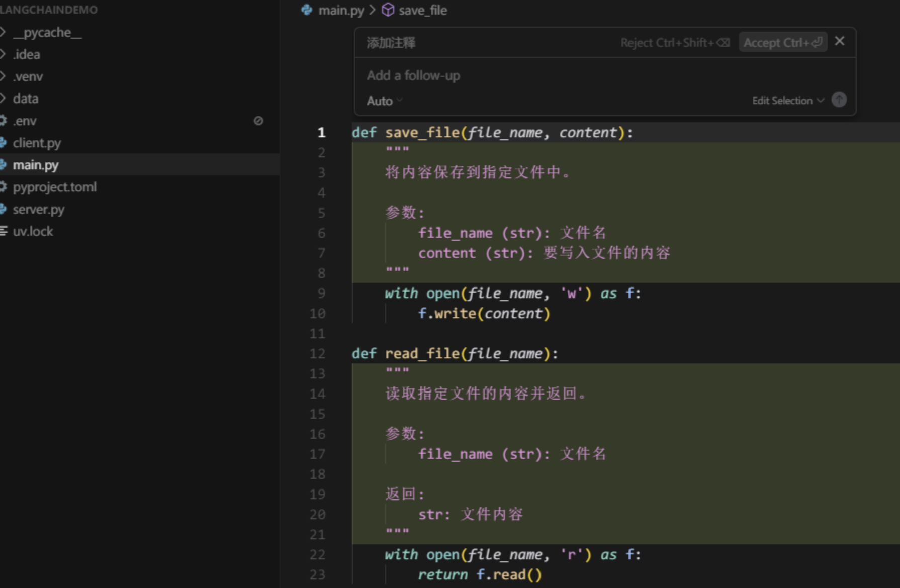Screen dimensions: 900x588
Task: Open the server.py file
Action: click(x=38, y=210)
